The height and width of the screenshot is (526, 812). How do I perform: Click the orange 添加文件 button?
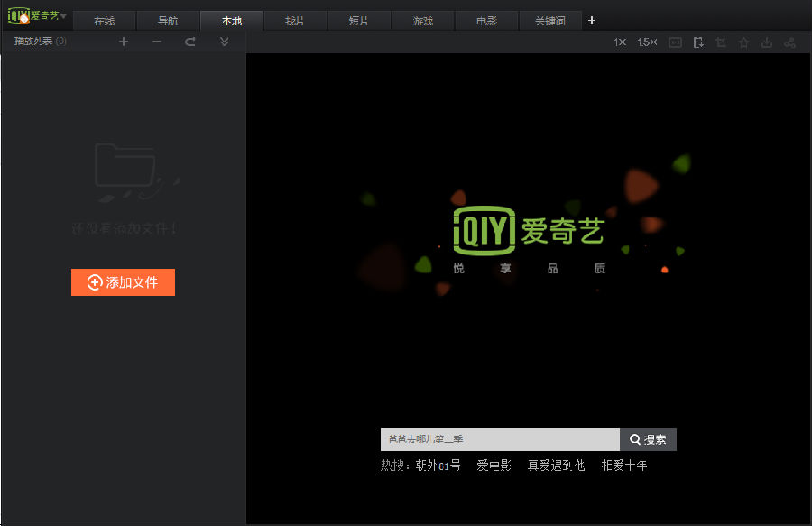click(x=123, y=282)
